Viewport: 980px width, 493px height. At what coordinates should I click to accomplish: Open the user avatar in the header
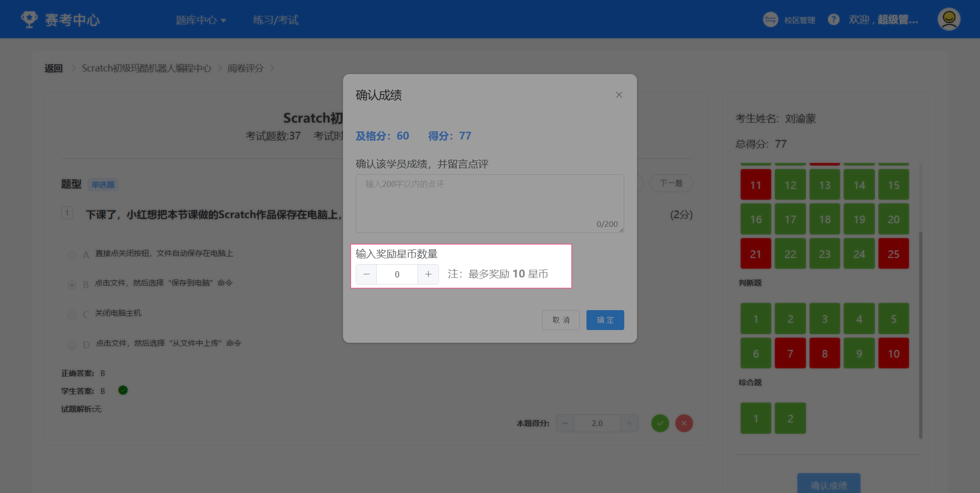pos(949,19)
